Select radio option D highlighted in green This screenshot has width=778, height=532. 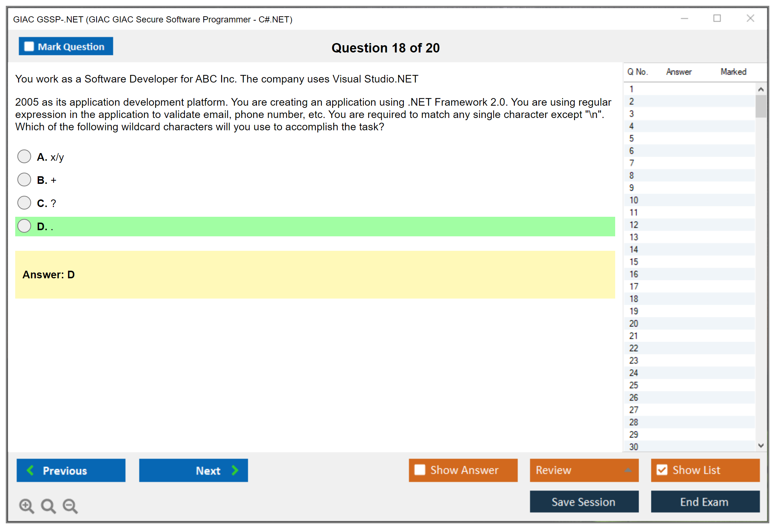(x=24, y=226)
